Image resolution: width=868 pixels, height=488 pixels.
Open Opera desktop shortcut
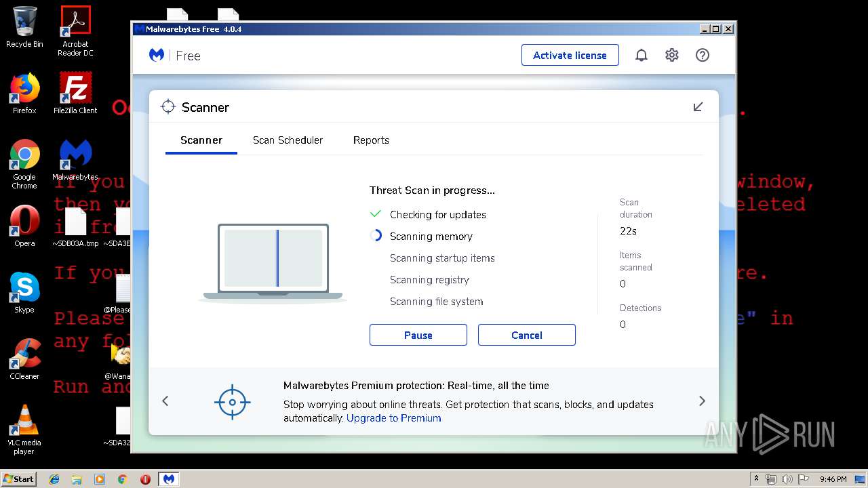pos(24,226)
